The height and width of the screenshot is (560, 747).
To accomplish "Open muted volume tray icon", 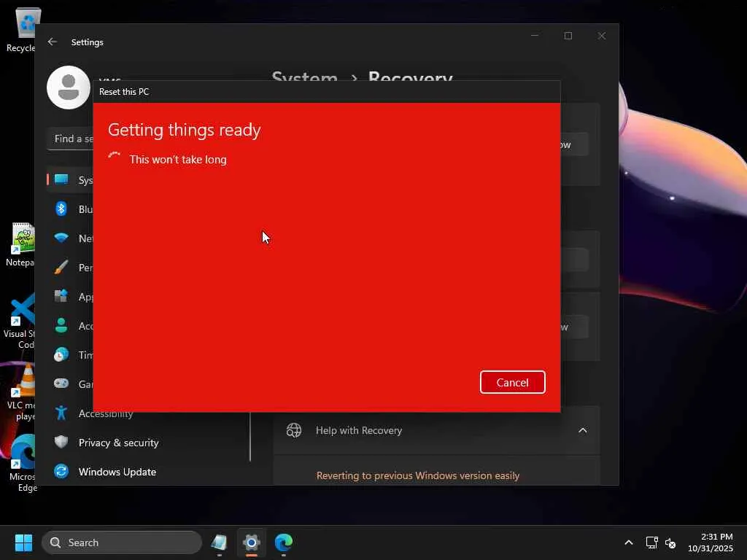I will coord(670,542).
